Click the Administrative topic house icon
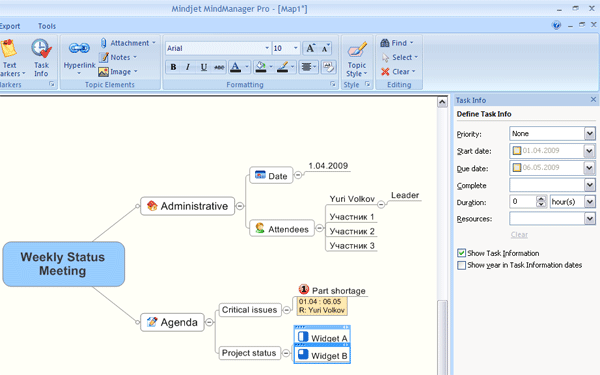 (x=152, y=205)
